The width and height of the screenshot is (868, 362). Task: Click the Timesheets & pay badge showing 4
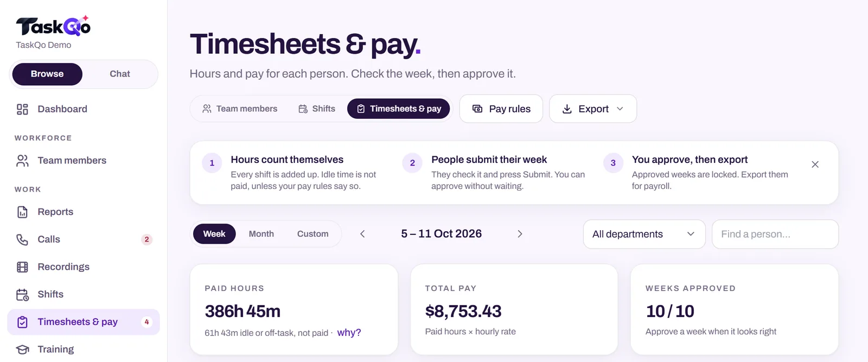[x=146, y=322]
